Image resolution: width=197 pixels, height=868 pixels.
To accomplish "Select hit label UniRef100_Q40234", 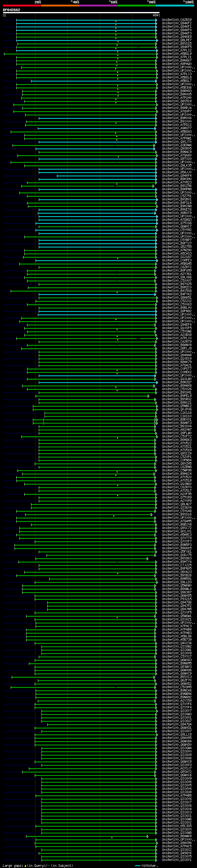I will coord(176,643).
